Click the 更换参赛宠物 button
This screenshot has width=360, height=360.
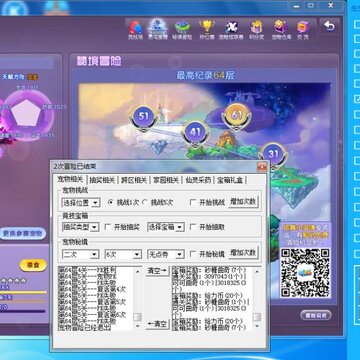click(x=23, y=233)
